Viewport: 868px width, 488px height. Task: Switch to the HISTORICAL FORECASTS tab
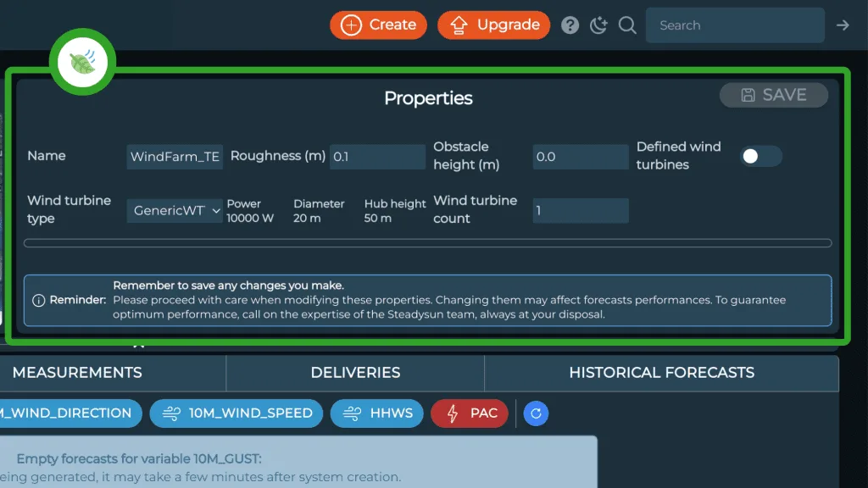pos(662,373)
